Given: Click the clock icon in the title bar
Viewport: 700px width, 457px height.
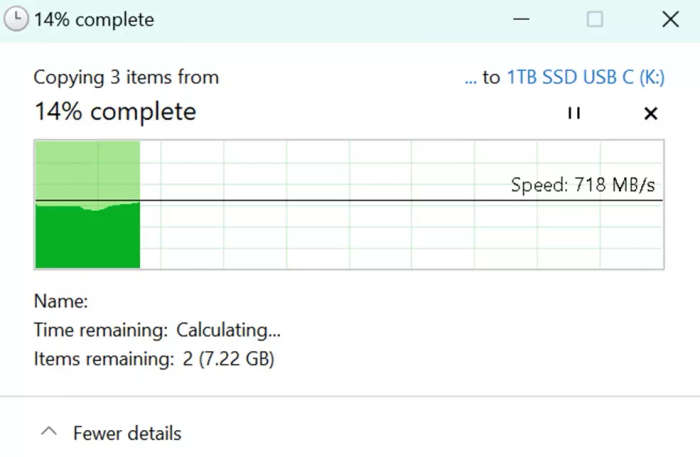Looking at the screenshot, I should click(x=16, y=19).
